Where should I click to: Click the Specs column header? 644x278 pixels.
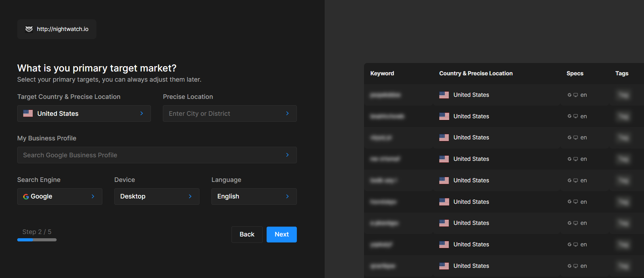(x=575, y=73)
